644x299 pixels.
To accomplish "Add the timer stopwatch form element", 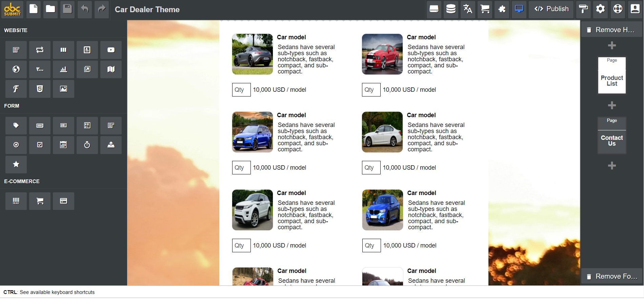I will (87, 145).
